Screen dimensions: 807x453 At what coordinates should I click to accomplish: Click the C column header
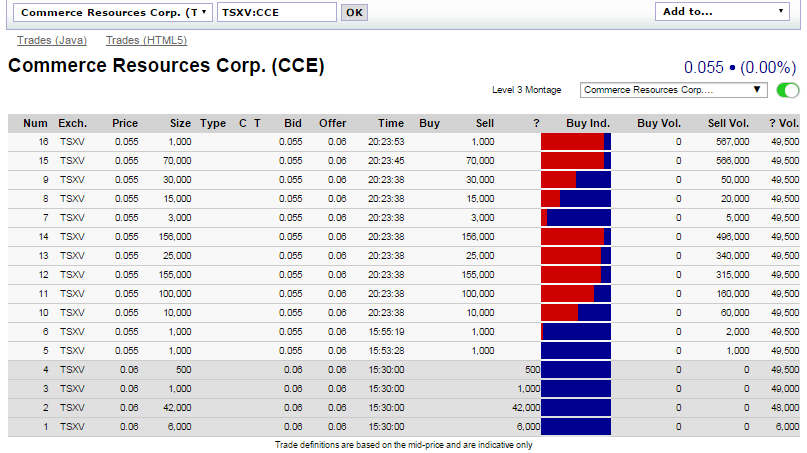(243, 124)
